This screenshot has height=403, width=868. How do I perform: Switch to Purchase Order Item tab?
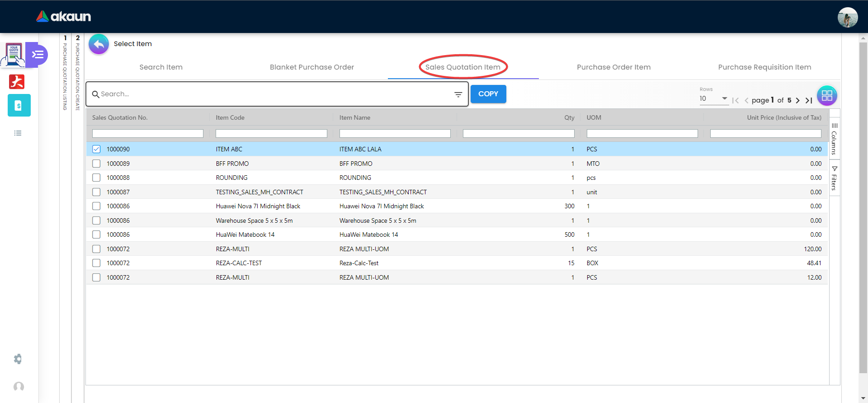[x=613, y=67]
